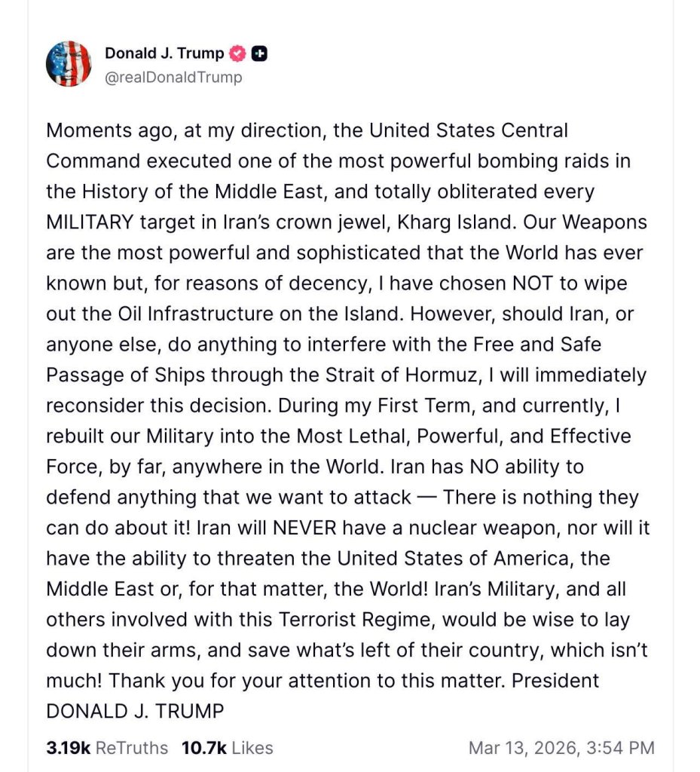Click the "DONALD J. TRUMP" signature line

pos(135,711)
